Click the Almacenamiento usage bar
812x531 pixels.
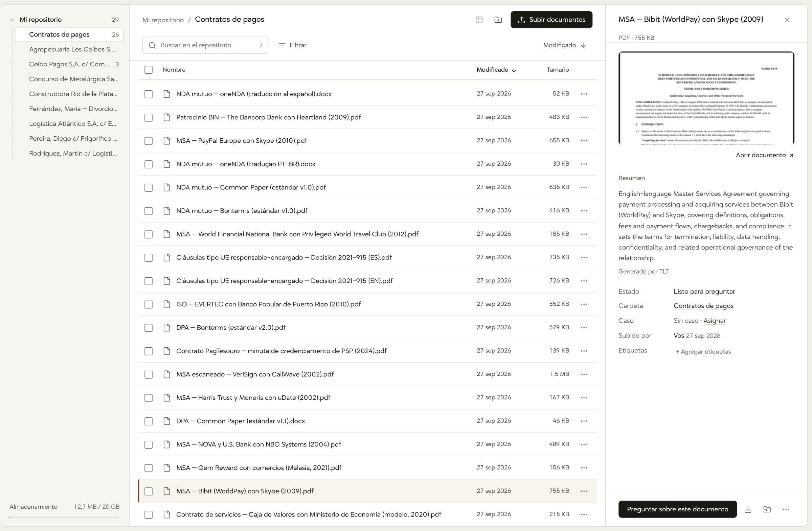(65, 517)
